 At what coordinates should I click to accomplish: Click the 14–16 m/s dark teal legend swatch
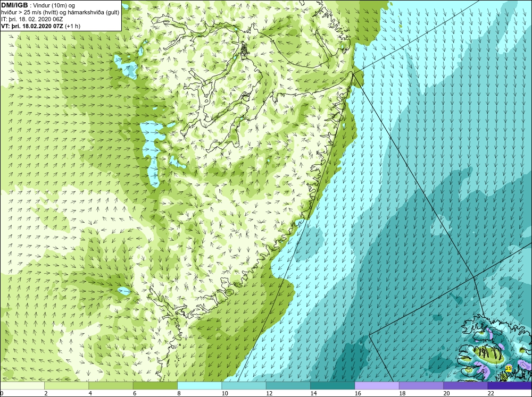tap(332, 386)
